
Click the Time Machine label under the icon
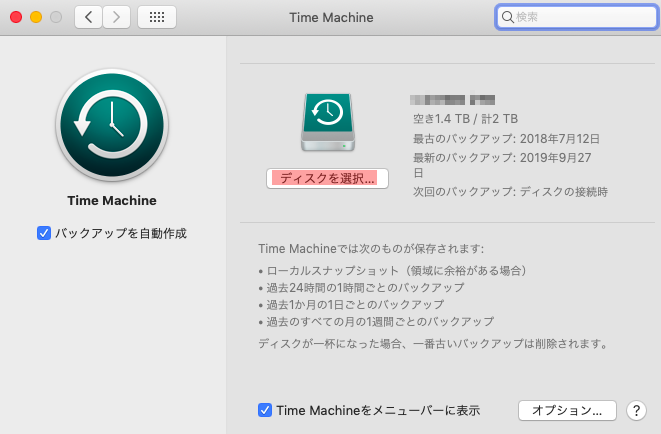(x=112, y=200)
